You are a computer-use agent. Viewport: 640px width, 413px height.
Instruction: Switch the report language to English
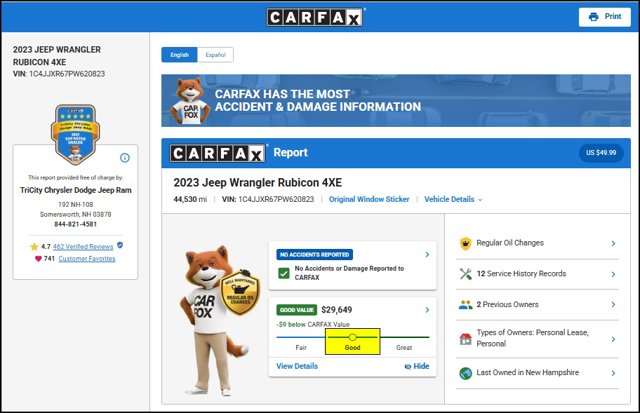tap(180, 55)
